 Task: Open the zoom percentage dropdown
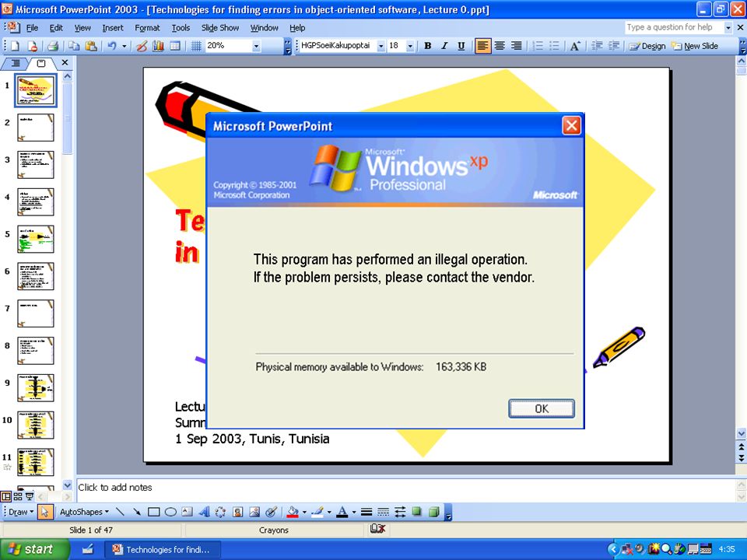click(256, 46)
